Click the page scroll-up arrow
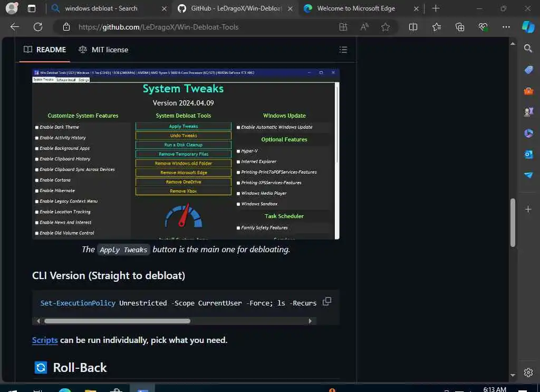The image size is (540, 392). pyautogui.click(x=513, y=44)
